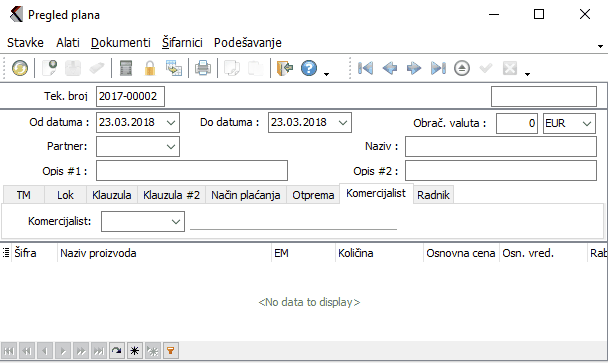Switch to the Radnik tab
This screenshot has width=608, height=363.
(x=433, y=195)
